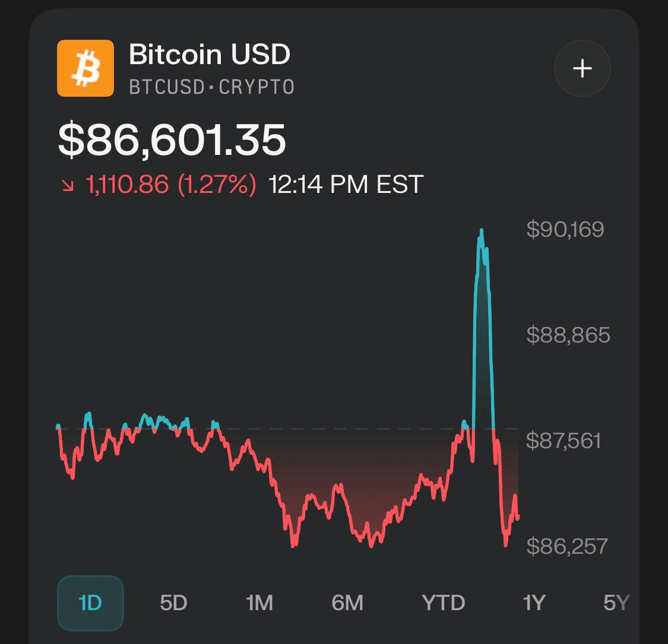Select the 1D time range tab
668x644 pixels.
pyautogui.click(x=90, y=603)
